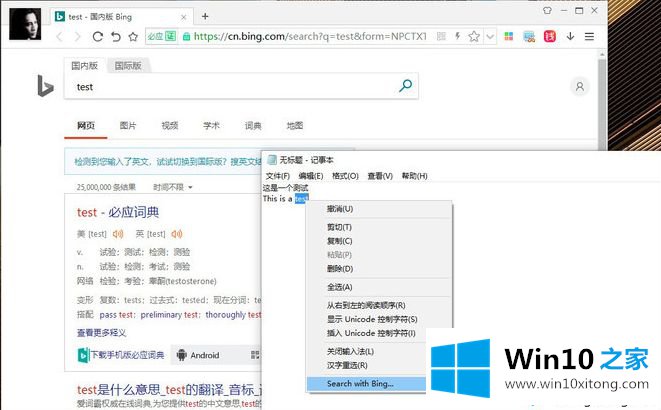661x410 pixels.
Task: Click the Bing logo
Action: click(x=46, y=86)
